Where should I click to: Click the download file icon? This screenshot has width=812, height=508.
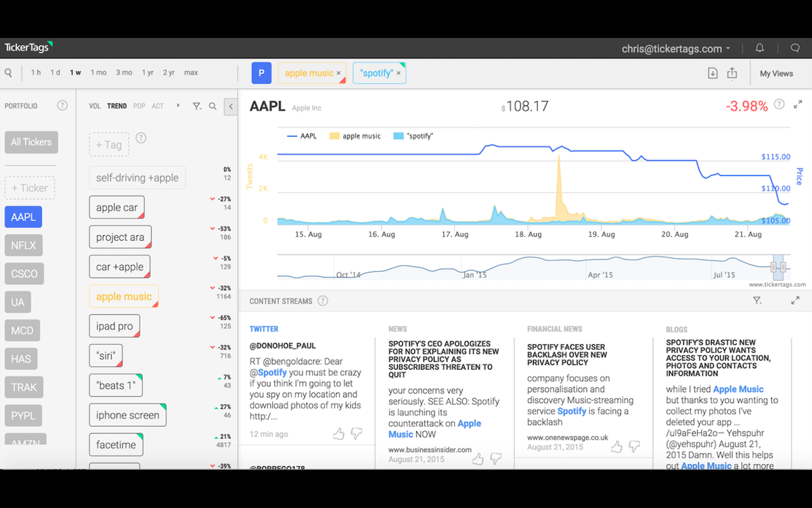click(x=713, y=73)
